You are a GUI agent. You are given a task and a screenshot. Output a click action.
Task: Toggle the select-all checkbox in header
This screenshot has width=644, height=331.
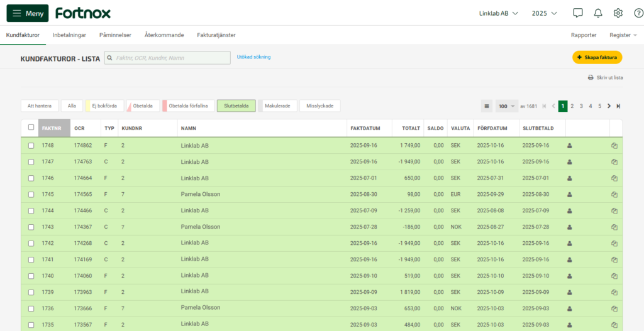[x=31, y=128]
